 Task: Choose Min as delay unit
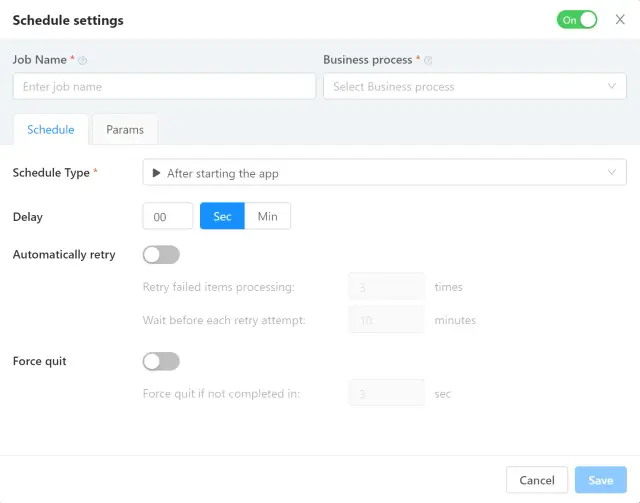point(267,217)
